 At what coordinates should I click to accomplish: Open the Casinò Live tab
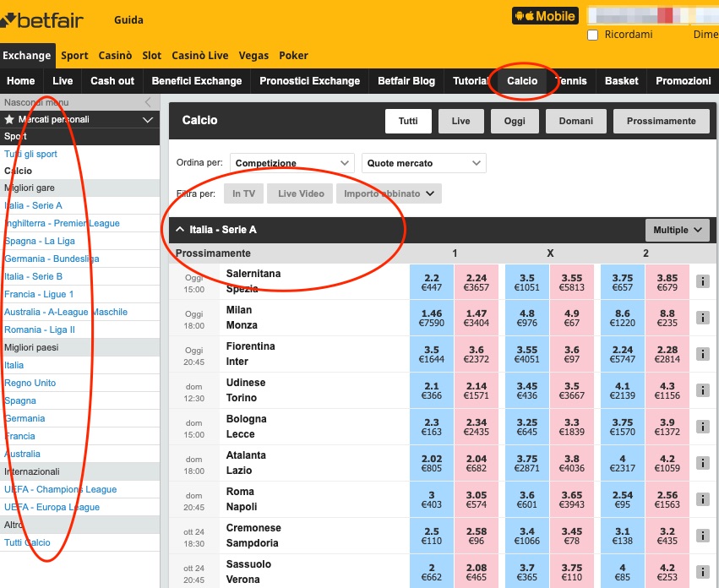pyautogui.click(x=200, y=56)
